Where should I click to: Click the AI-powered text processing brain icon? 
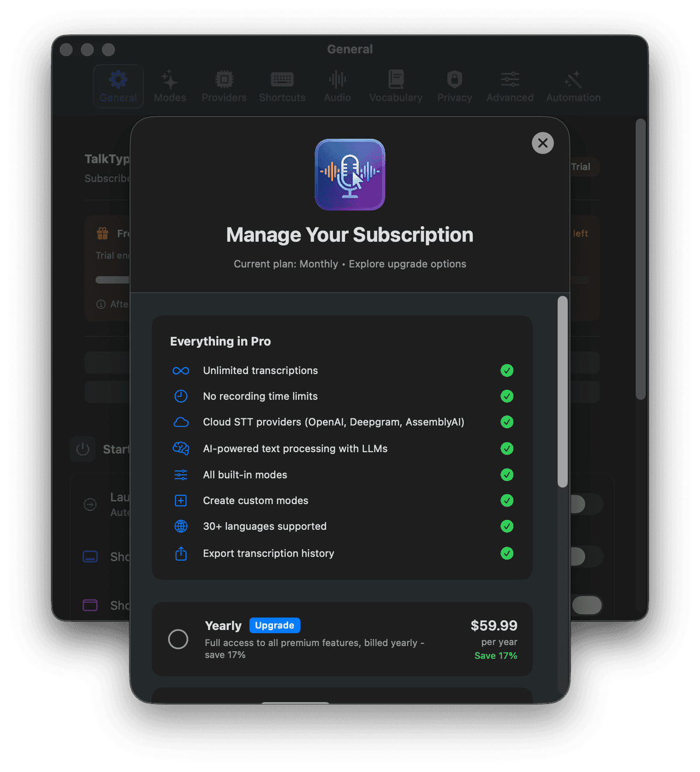coord(181,449)
